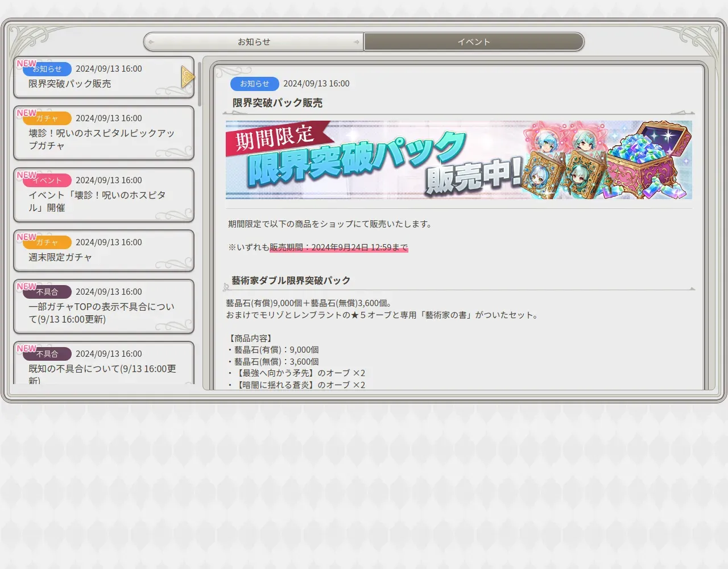
Task: Click the 【商品内容】 label
Action: point(250,339)
